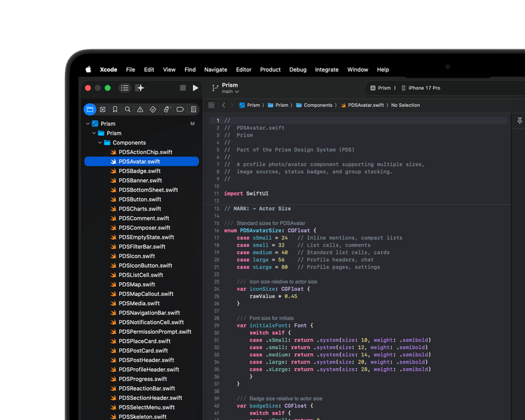Go forward in editor history

point(232,105)
